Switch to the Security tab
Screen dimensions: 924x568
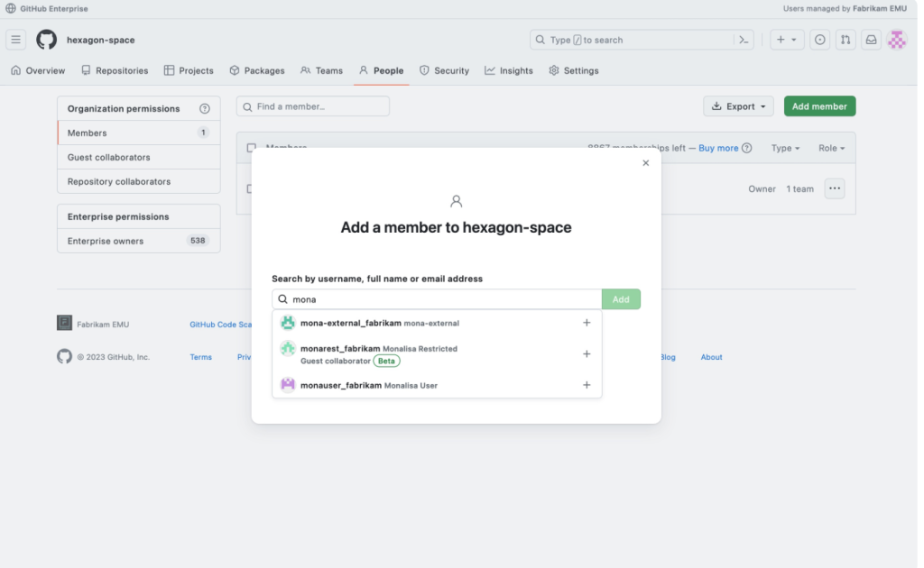(444, 70)
